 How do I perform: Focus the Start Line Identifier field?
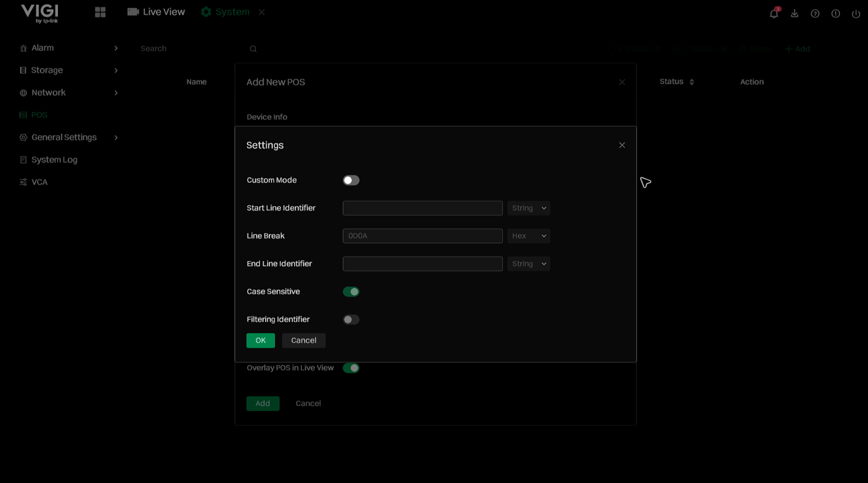tap(423, 208)
